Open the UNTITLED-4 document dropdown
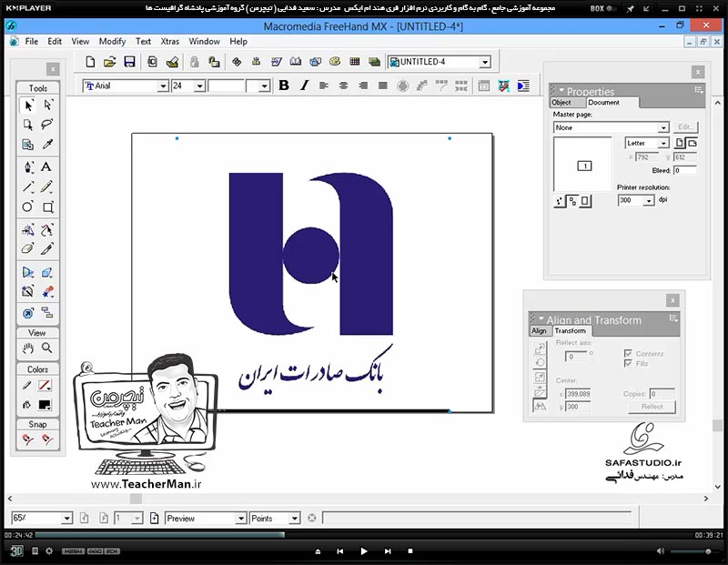 [485, 62]
